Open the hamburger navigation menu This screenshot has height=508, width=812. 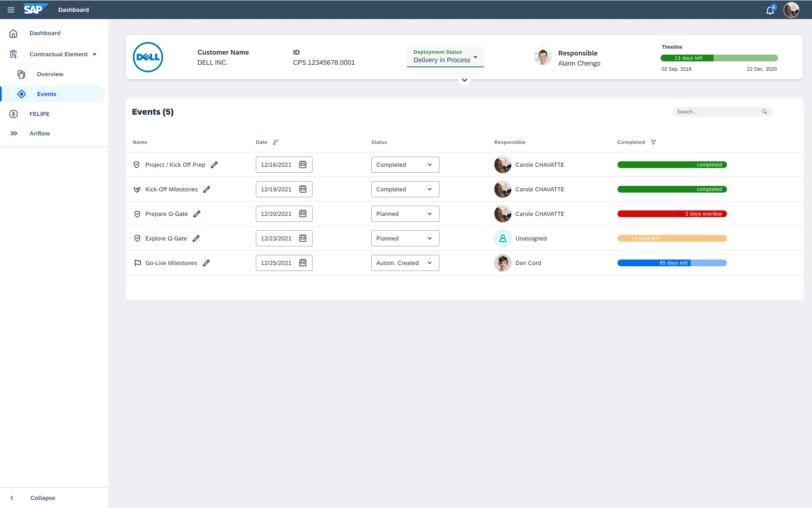[11, 10]
